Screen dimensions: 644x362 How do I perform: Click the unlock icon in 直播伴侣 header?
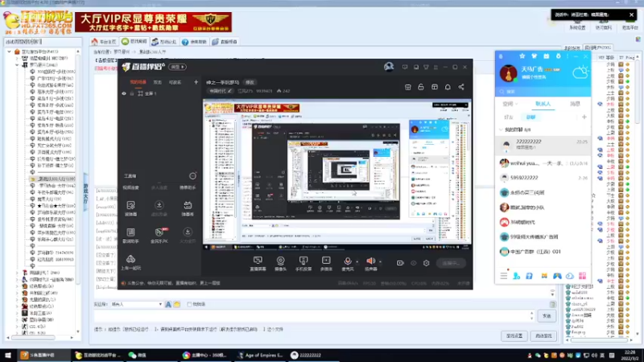[421, 87]
